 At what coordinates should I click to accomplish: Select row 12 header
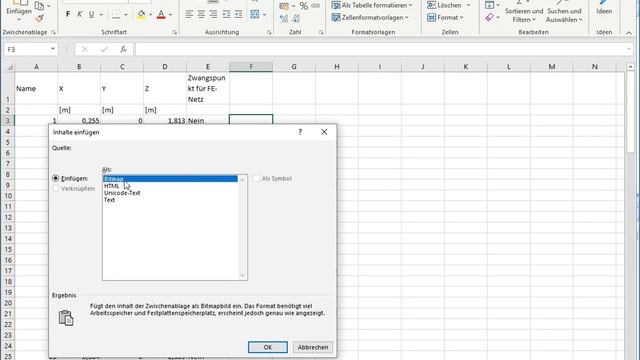pos(8,217)
